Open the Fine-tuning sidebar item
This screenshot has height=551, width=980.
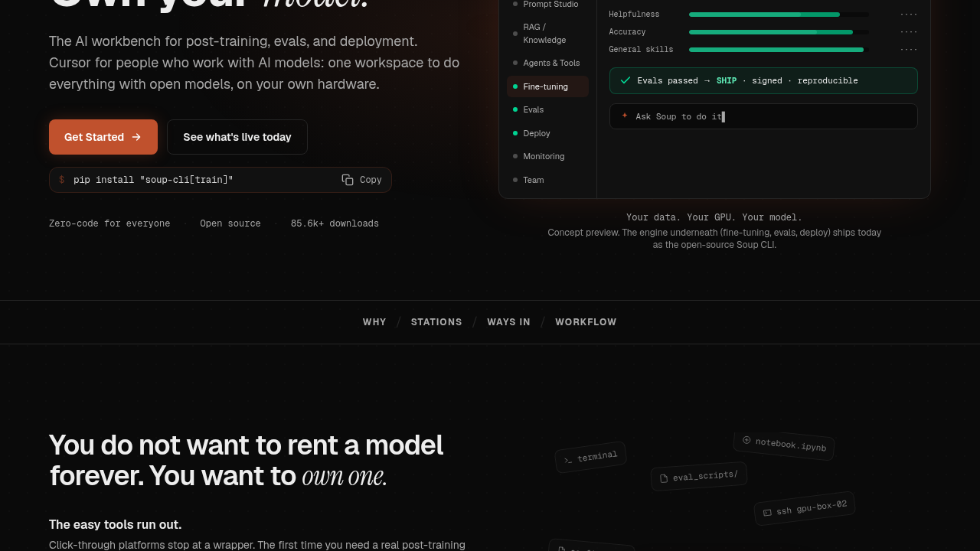pos(547,86)
